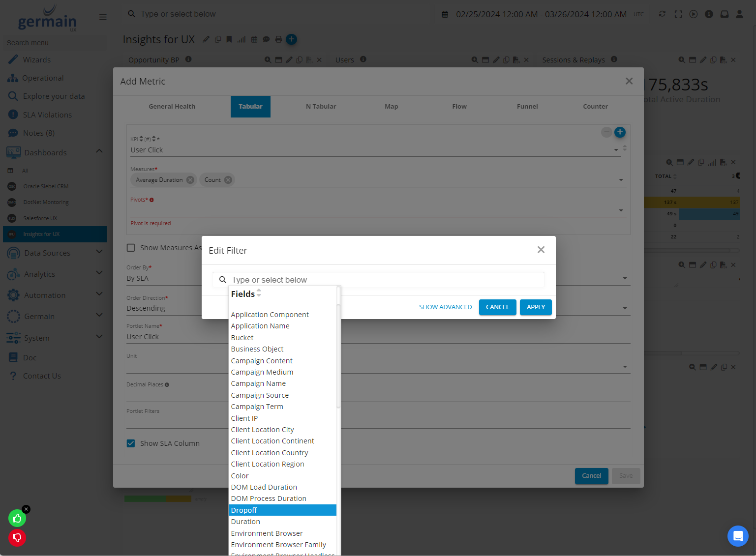Screen dimensions: 756x556
Task: Collapse the Dashboards sidebar section
Action: 99,151
